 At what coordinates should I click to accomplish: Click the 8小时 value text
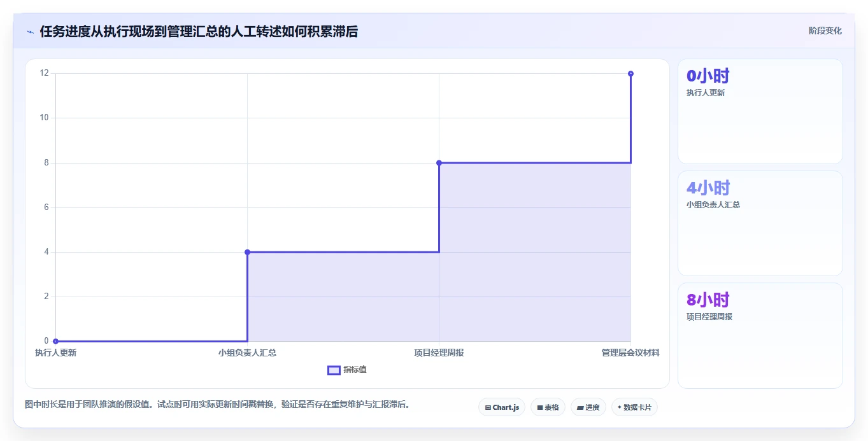[x=708, y=300]
